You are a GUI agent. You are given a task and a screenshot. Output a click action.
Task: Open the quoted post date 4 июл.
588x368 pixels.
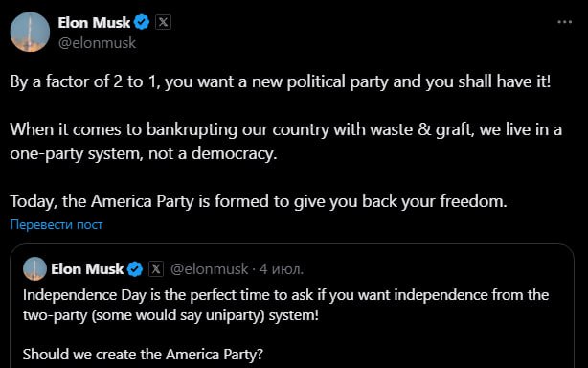point(282,269)
